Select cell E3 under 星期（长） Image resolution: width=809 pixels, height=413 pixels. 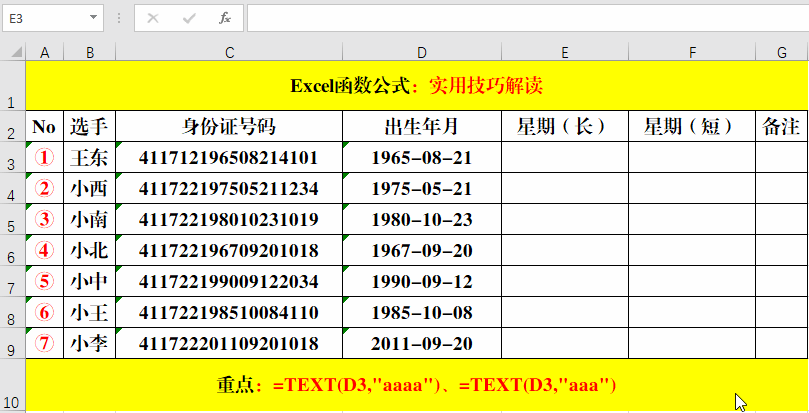point(565,157)
